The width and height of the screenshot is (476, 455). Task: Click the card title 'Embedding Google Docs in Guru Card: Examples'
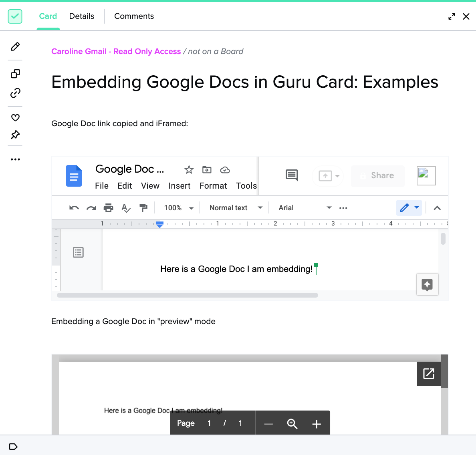(245, 82)
